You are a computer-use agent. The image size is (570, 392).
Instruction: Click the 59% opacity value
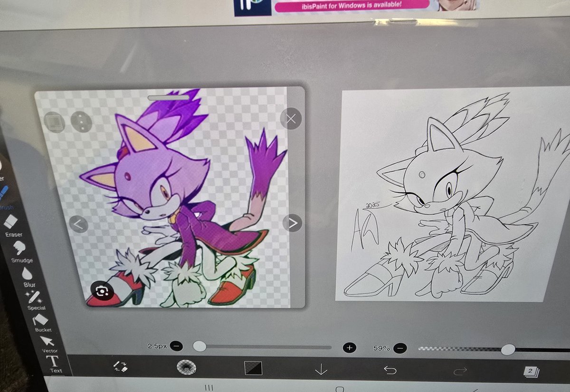point(381,348)
